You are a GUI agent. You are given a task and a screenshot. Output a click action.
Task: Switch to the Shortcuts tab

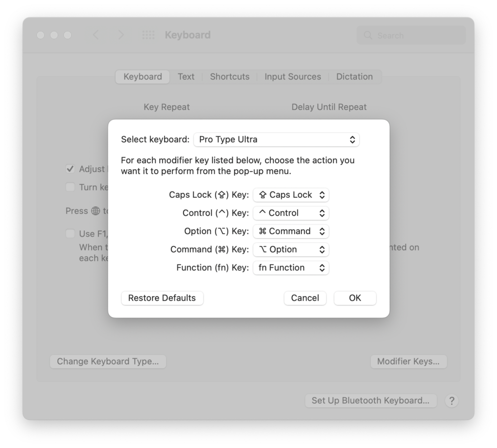point(230,77)
